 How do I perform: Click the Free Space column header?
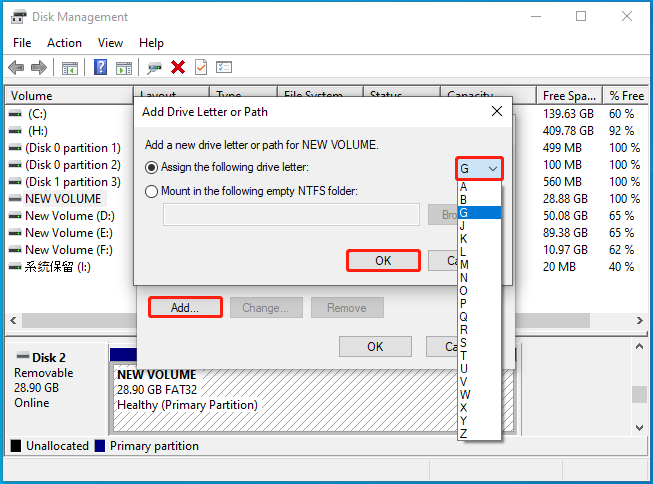(569, 96)
